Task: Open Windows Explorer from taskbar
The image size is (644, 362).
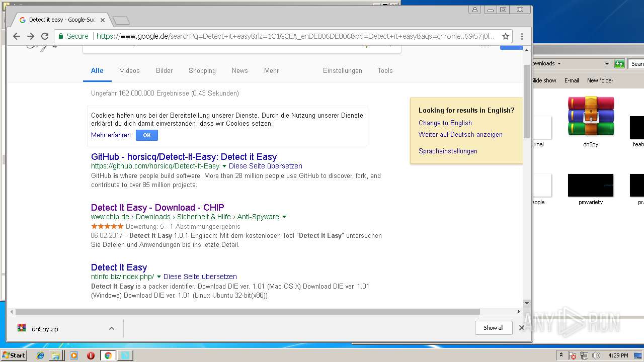Action: 56,355
